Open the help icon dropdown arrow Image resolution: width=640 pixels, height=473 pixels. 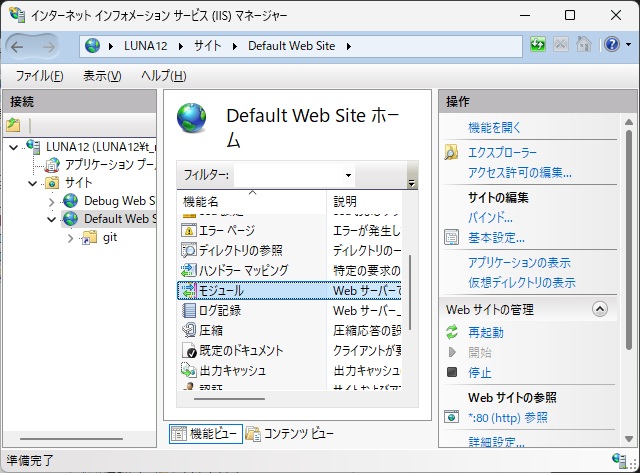coord(629,44)
